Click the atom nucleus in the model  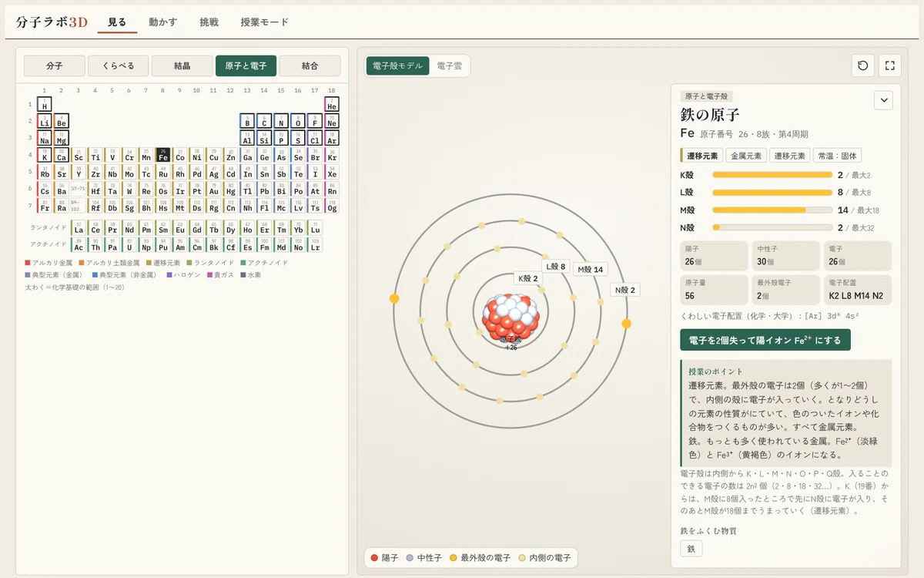(x=510, y=318)
